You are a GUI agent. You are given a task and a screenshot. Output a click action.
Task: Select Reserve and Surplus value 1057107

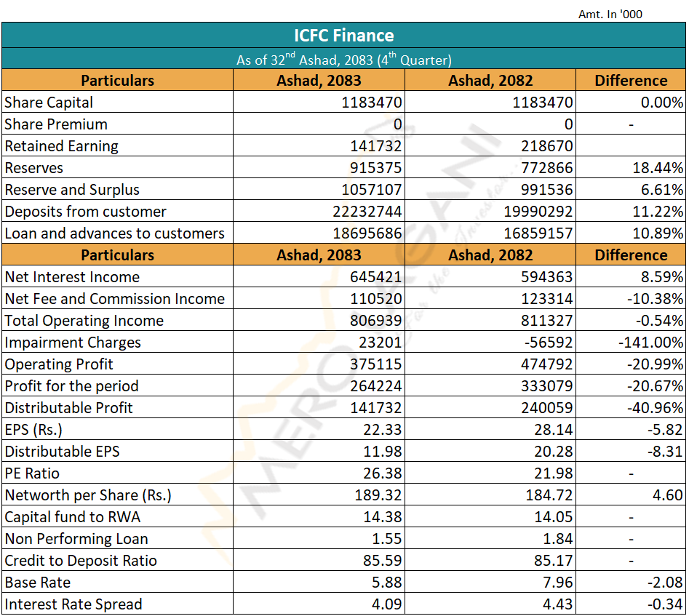pyautogui.click(x=372, y=190)
